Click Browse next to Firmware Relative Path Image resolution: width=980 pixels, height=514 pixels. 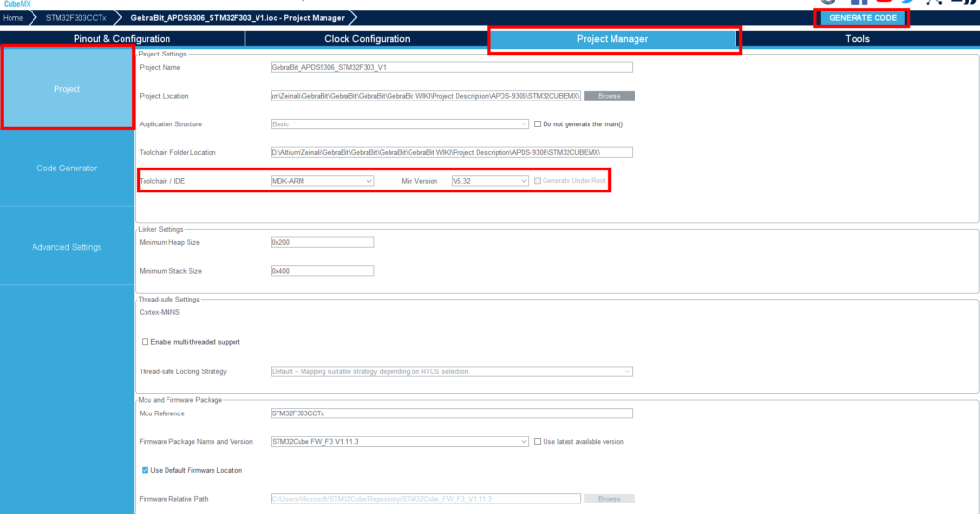point(609,499)
